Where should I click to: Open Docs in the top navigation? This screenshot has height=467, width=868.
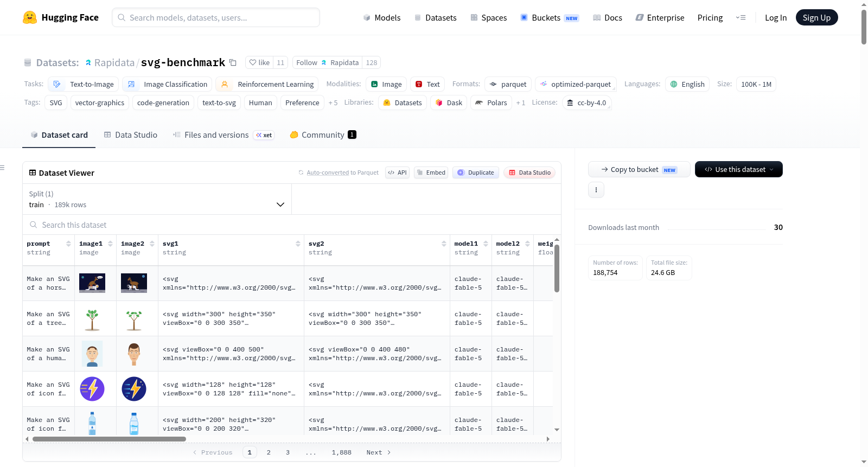pos(607,17)
